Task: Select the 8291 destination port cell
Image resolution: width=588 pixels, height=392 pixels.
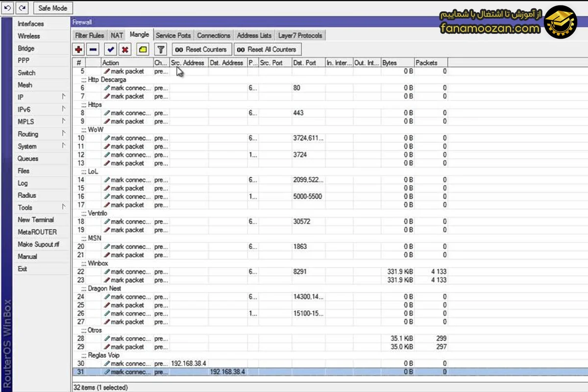Action: [x=308, y=272]
